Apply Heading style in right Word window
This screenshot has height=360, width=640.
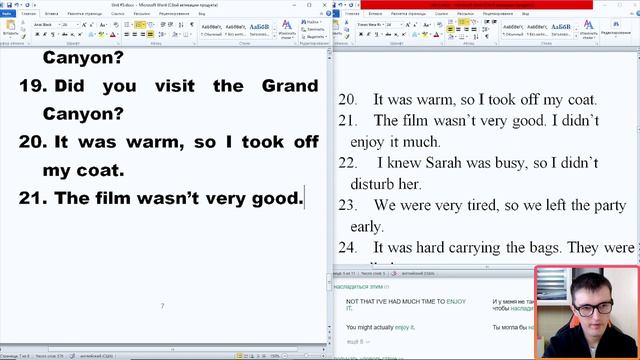[x=560, y=30]
